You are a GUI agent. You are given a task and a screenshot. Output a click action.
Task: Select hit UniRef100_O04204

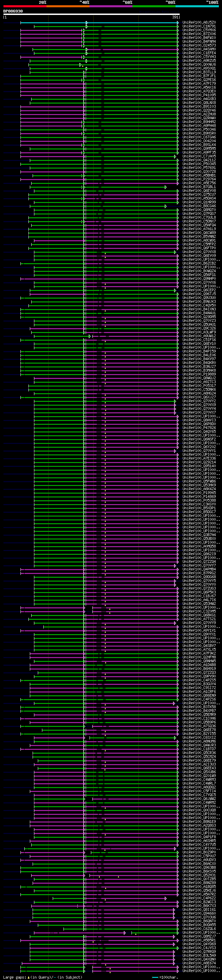199,141
